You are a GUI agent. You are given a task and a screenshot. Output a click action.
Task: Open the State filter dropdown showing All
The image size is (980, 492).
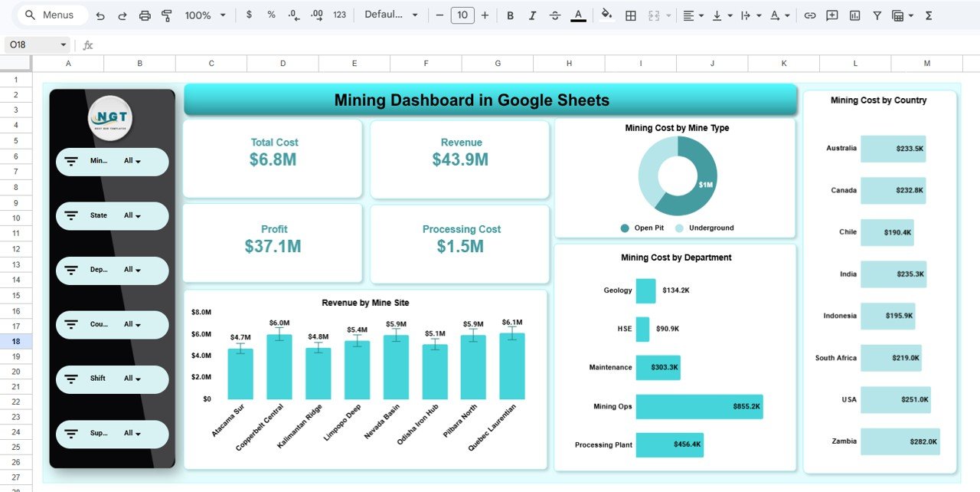coord(130,215)
